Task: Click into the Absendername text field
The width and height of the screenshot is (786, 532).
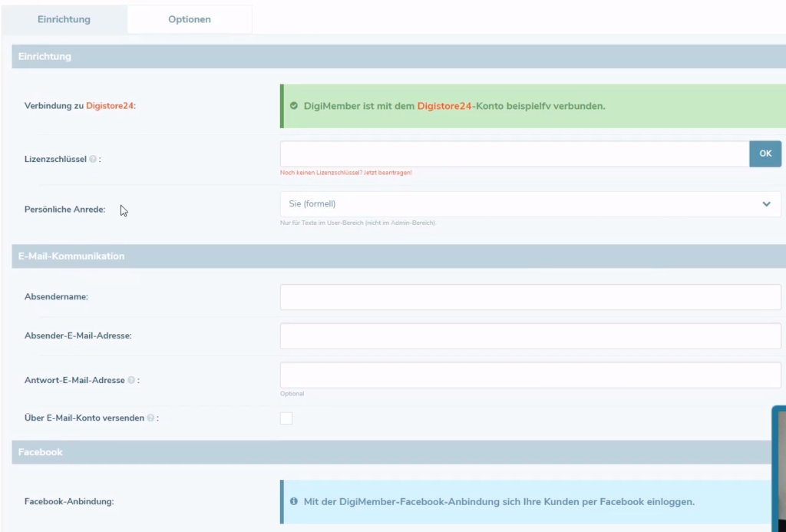Action: pyautogui.click(x=530, y=297)
